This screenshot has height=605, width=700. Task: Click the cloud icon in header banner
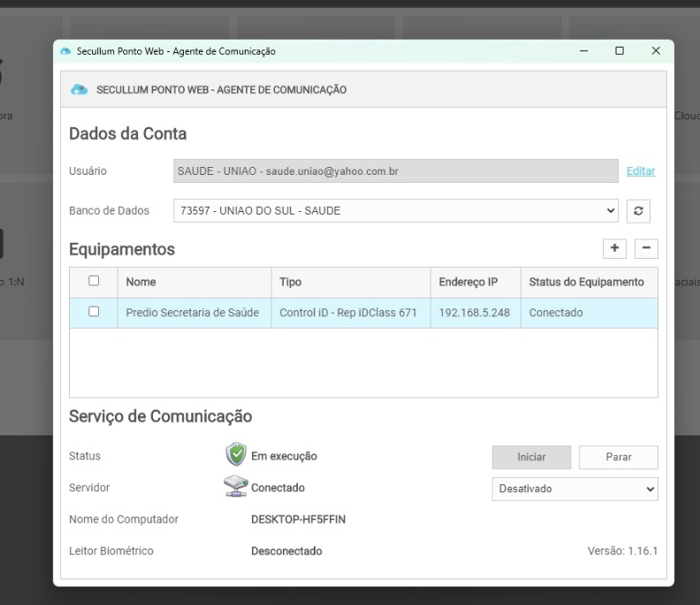80,90
